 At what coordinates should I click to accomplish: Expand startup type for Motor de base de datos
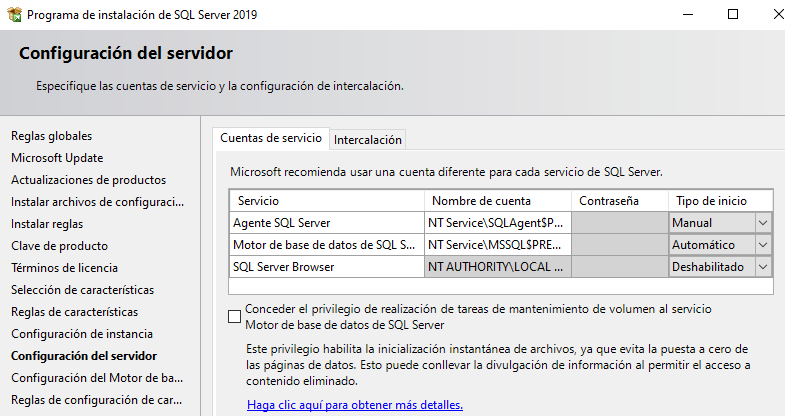coord(763,245)
